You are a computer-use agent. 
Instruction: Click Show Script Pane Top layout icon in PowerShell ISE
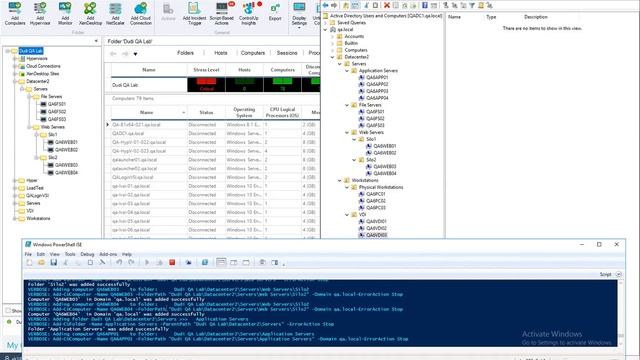coord(221,262)
